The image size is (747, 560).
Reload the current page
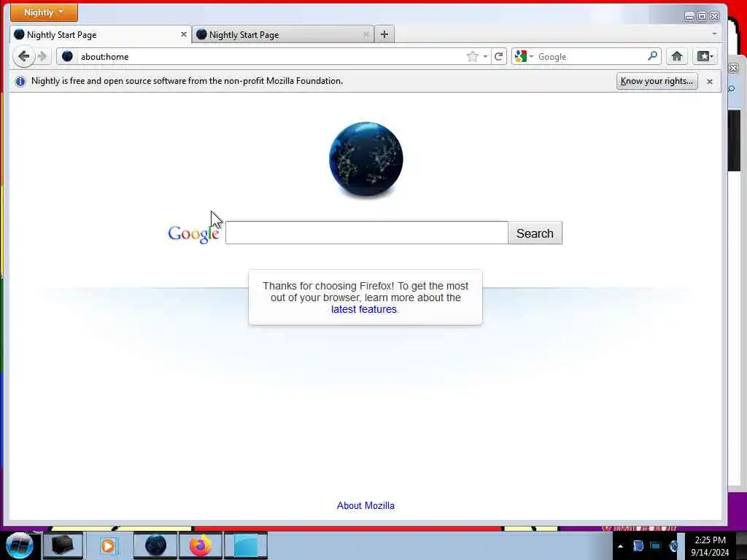pos(499,57)
